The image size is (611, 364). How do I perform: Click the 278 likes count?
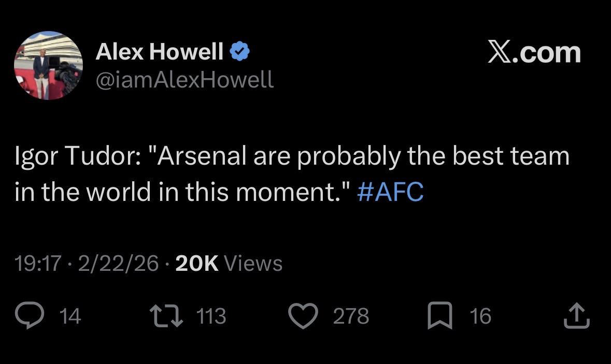coord(351,316)
